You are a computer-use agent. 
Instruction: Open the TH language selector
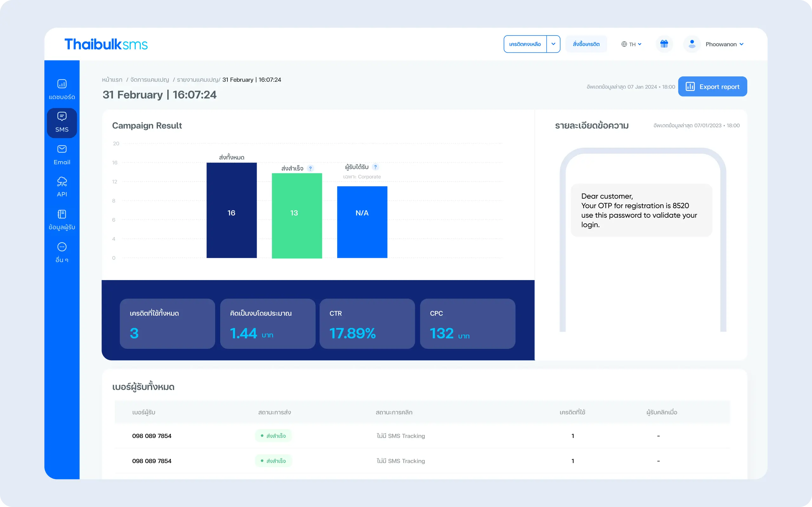632,44
